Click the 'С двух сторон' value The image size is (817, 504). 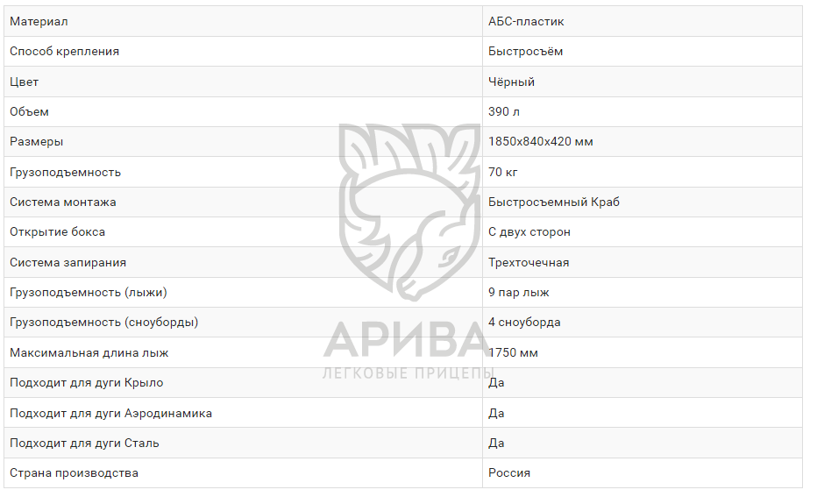click(529, 231)
